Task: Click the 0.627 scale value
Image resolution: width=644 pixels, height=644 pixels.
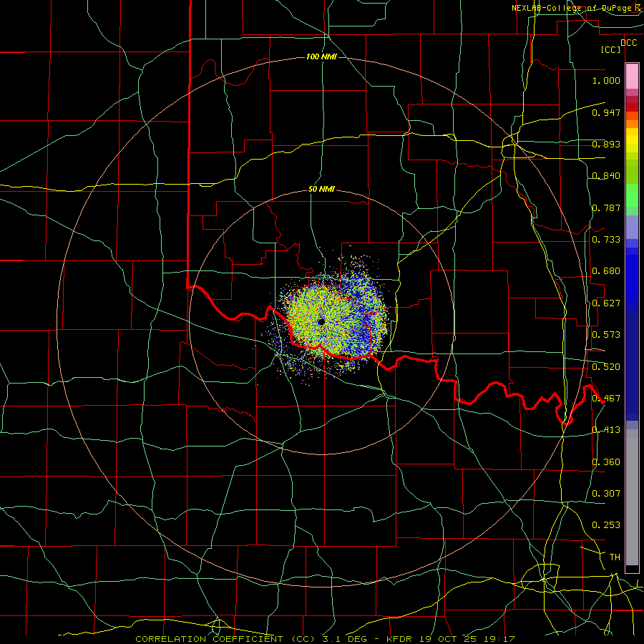Action: 606,303
